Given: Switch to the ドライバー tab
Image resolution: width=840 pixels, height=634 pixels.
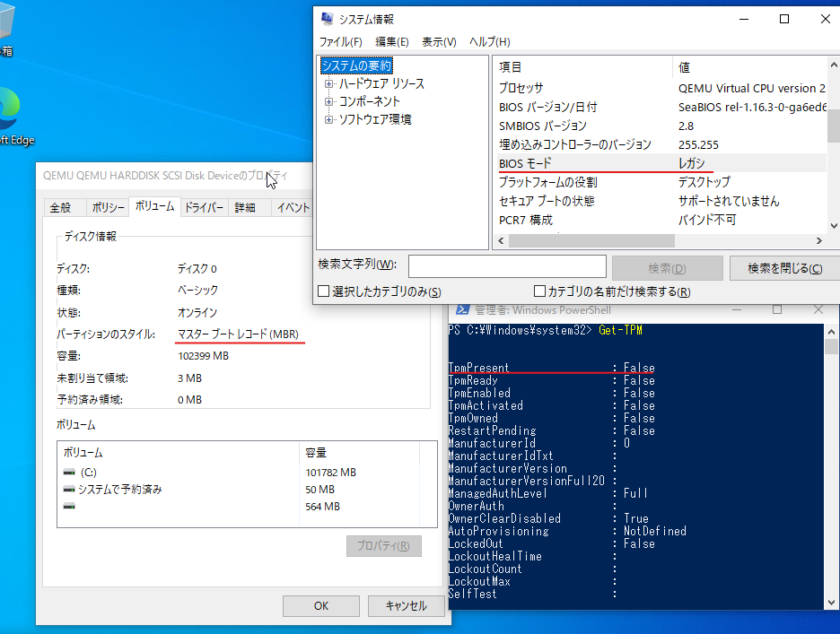Looking at the screenshot, I should [x=204, y=208].
